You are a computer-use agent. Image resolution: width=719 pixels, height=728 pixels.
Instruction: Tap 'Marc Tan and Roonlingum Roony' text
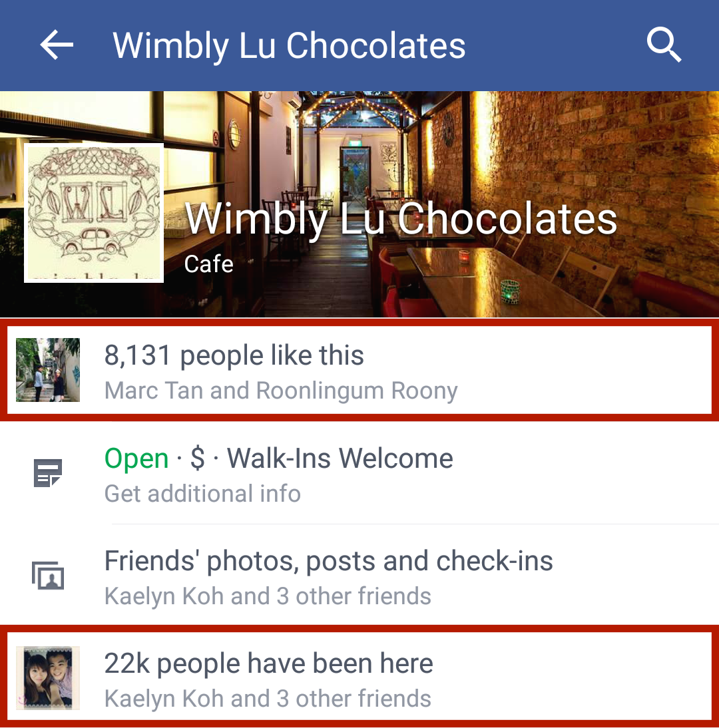pos(281,391)
